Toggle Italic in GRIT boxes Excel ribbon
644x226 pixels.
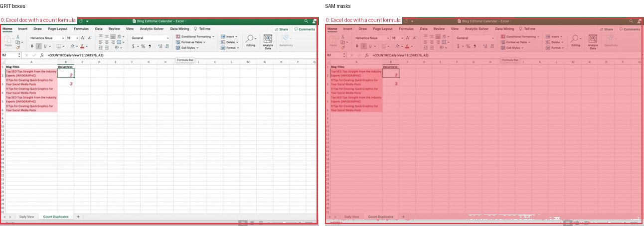click(39, 46)
